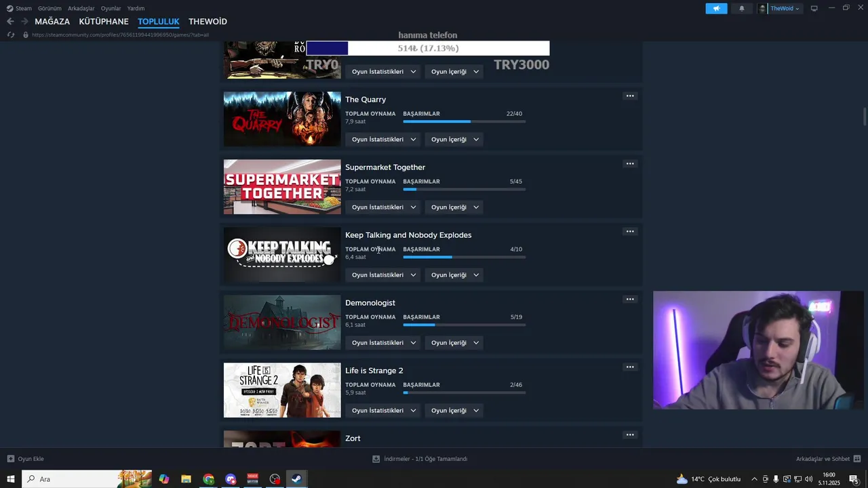The image size is (868, 488).
Task: Switch to the TOPLULUK tab
Action: [x=159, y=22]
